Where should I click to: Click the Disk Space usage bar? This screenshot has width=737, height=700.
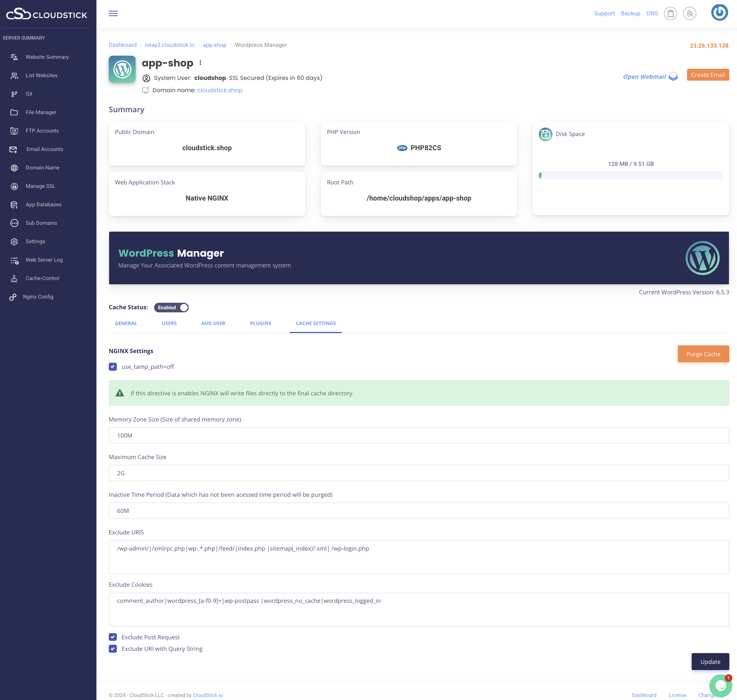[631, 176]
